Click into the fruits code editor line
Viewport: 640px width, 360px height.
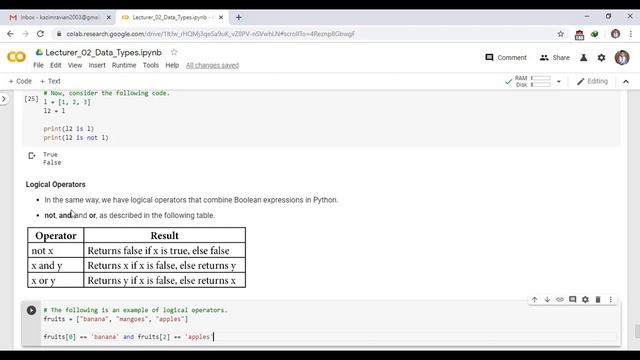click(x=129, y=337)
